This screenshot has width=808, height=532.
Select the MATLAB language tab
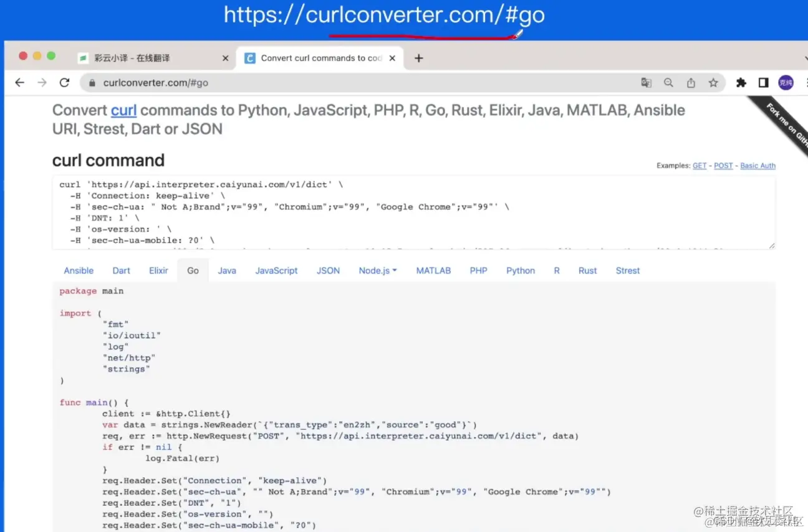tap(433, 270)
